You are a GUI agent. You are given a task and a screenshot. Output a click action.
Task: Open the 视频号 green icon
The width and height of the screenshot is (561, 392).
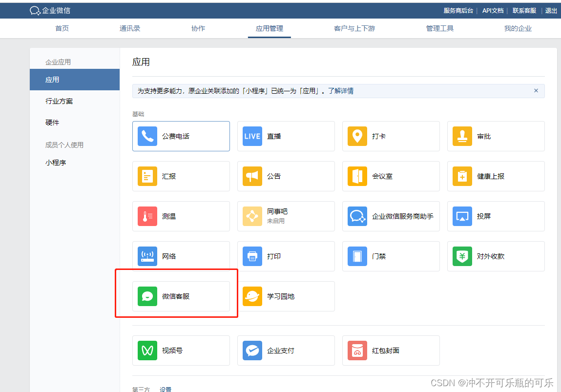coord(147,351)
